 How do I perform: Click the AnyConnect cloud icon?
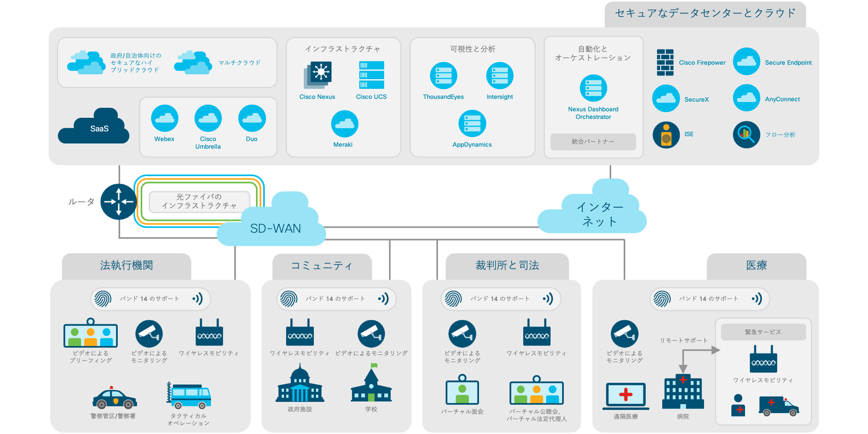pyautogui.click(x=747, y=98)
